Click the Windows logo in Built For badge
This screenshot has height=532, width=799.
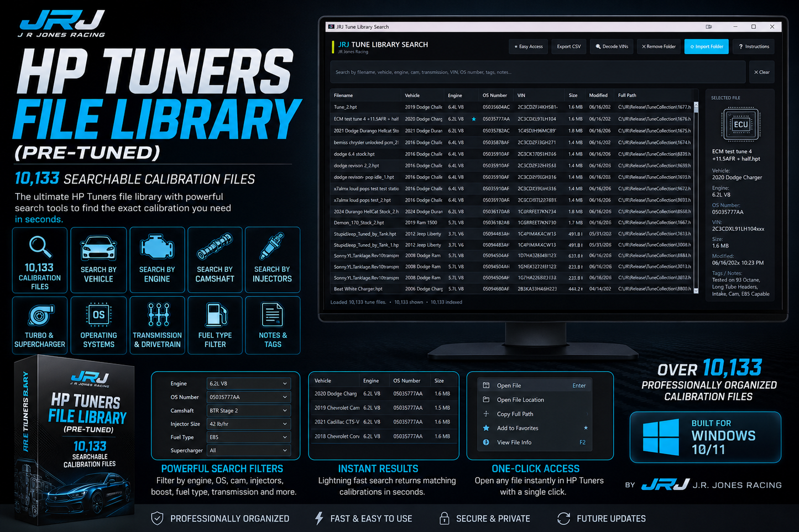point(661,437)
